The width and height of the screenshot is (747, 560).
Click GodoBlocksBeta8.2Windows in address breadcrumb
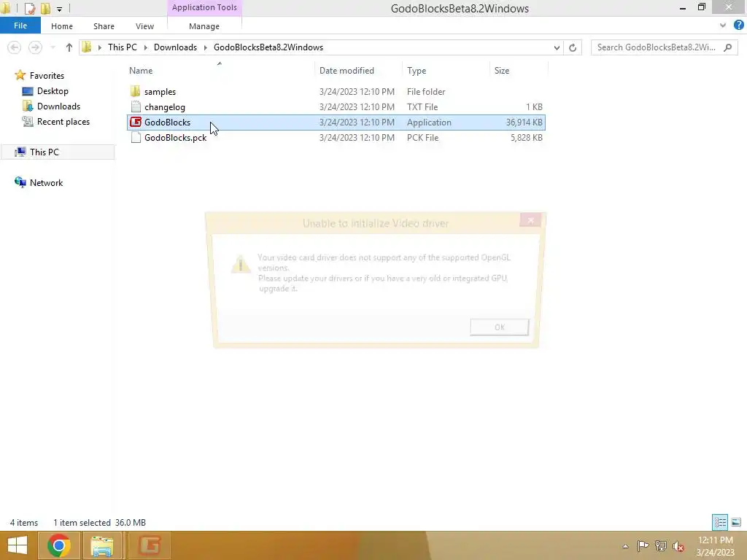268,47
